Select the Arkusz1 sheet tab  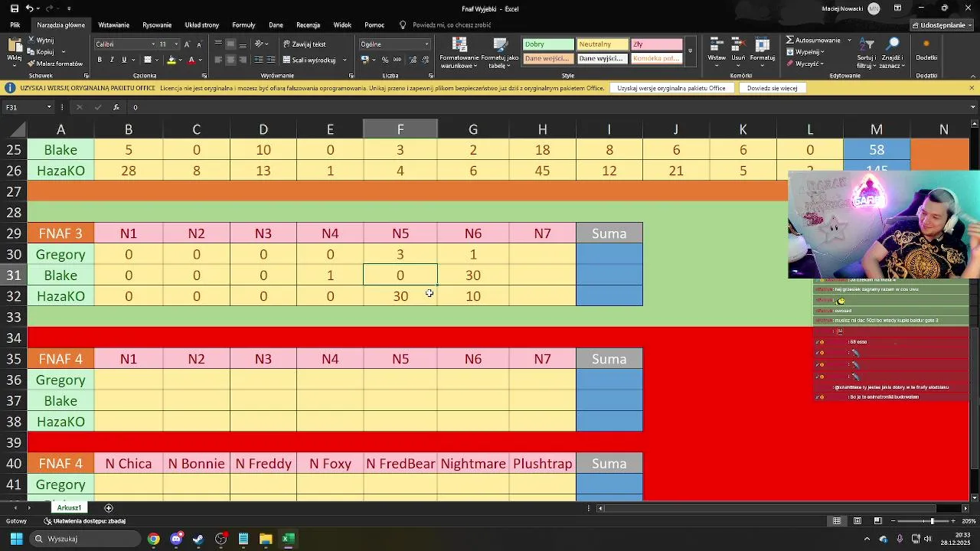tap(69, 508)
